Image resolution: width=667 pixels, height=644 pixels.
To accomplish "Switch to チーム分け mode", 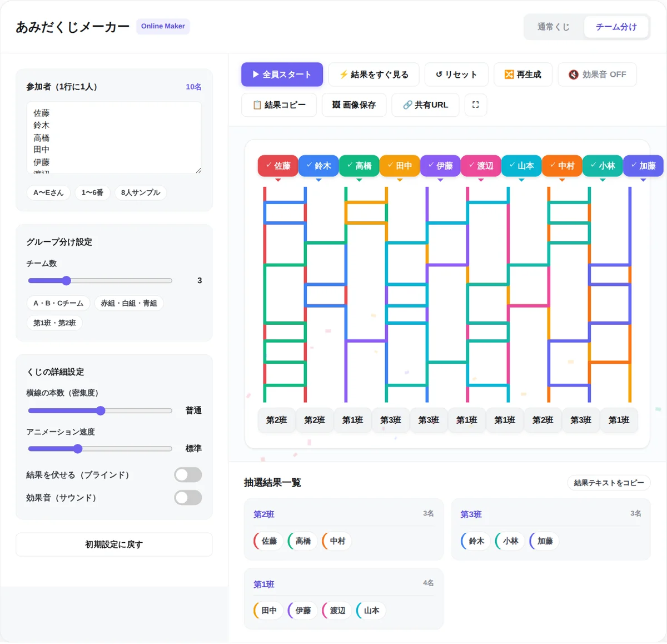I will pyautogui.click(x=616, y=27).
